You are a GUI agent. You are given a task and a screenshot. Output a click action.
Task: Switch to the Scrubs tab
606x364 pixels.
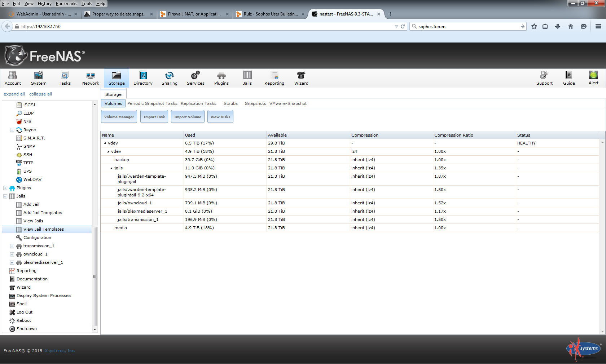[x=230, y=103]
